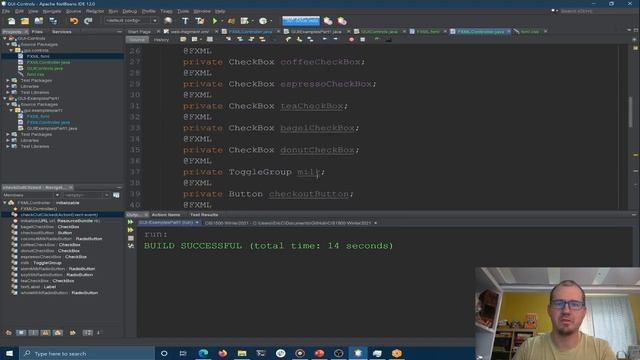Expand Test Packages under GUI-Controls
The image size is (640, 360).
click(8, 80)
